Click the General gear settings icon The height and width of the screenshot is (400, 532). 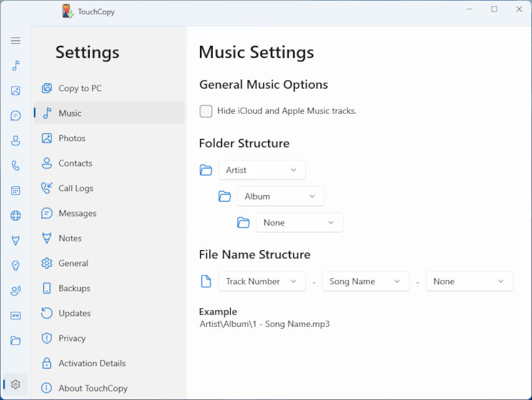click(47, 263)
